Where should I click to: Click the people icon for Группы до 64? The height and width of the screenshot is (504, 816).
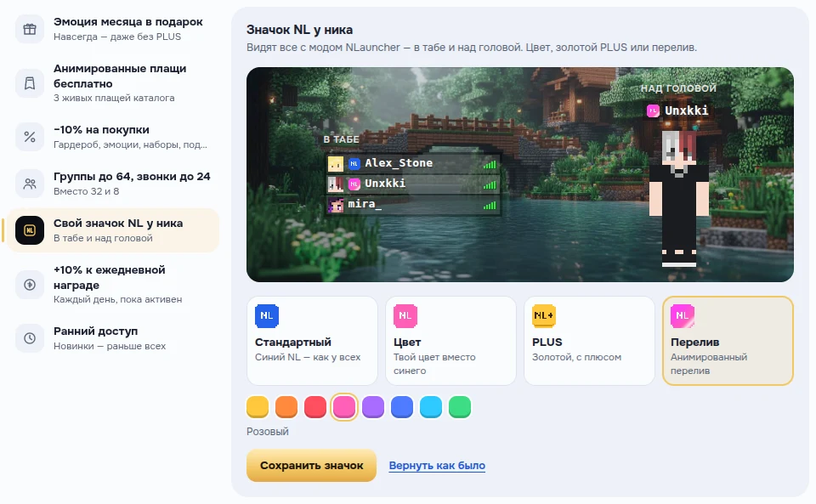click(x=30, y=184)
